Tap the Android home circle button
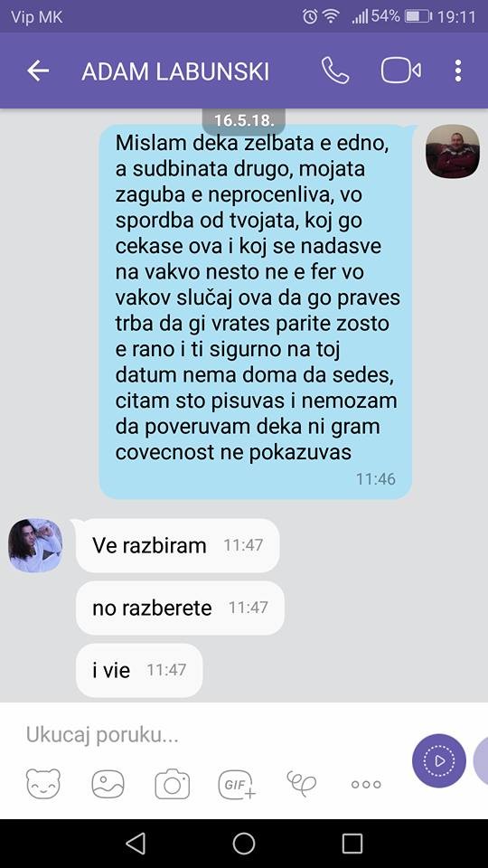Viewport: 488px width, 868px height. click(x=244, y=844)
